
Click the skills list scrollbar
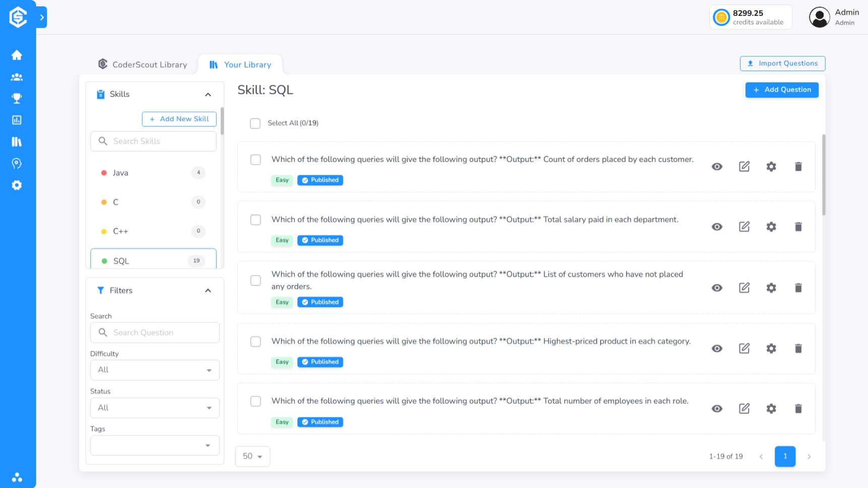tap(222, 122)
